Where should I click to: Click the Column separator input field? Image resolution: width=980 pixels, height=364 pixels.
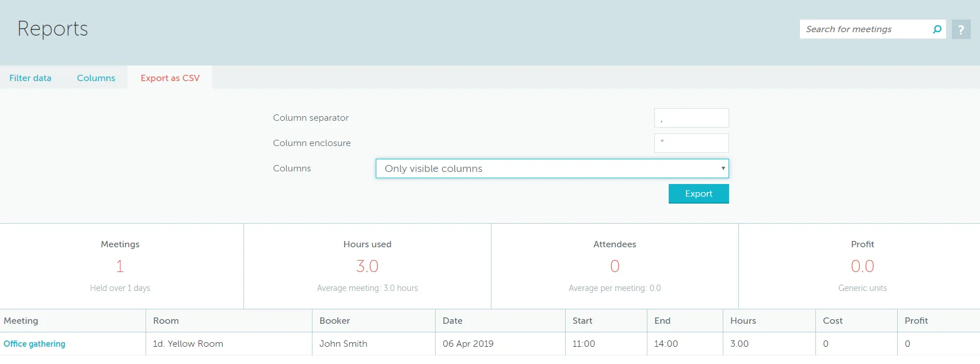(x=691, y=118)
